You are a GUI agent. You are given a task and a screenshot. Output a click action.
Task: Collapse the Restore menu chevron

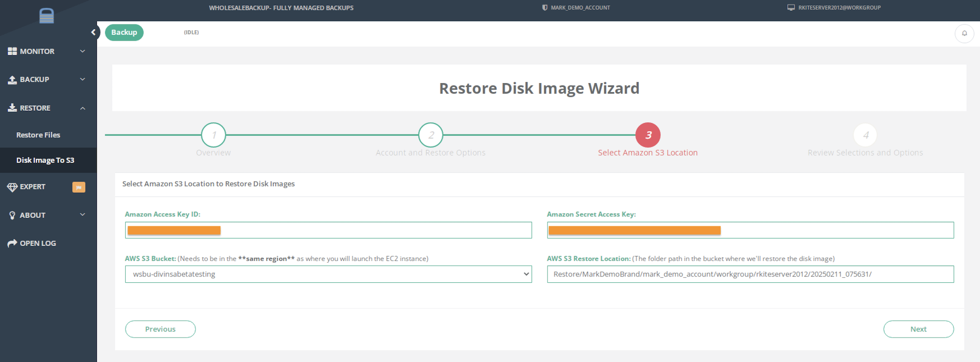click(x=83, y=108)
